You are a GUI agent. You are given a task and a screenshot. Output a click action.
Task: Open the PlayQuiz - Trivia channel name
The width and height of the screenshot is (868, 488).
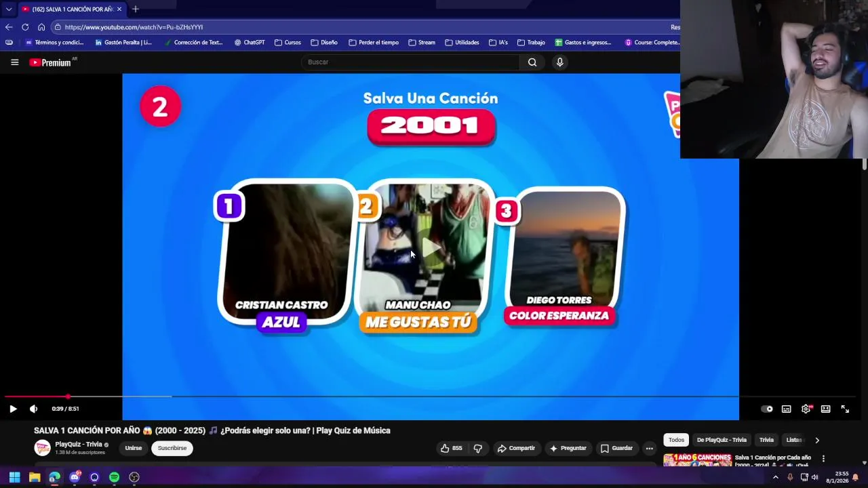79,445
